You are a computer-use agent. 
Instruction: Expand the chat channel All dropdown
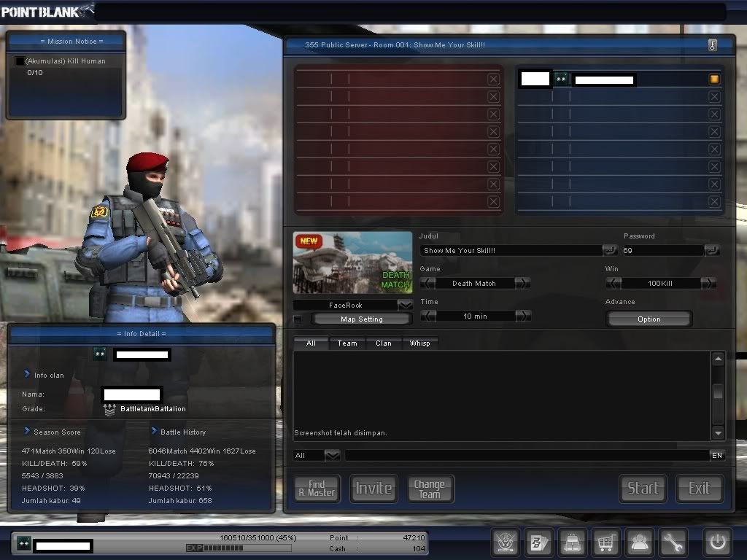(x=332, y=455)
